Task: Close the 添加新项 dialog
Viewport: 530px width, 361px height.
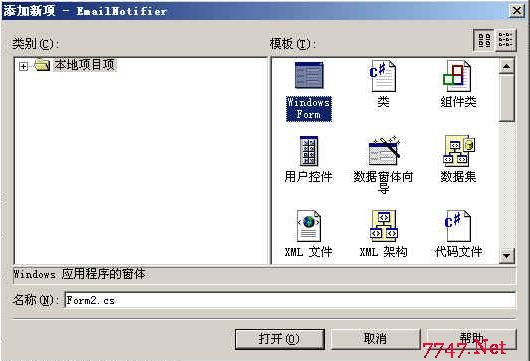Action: point(517,10)
